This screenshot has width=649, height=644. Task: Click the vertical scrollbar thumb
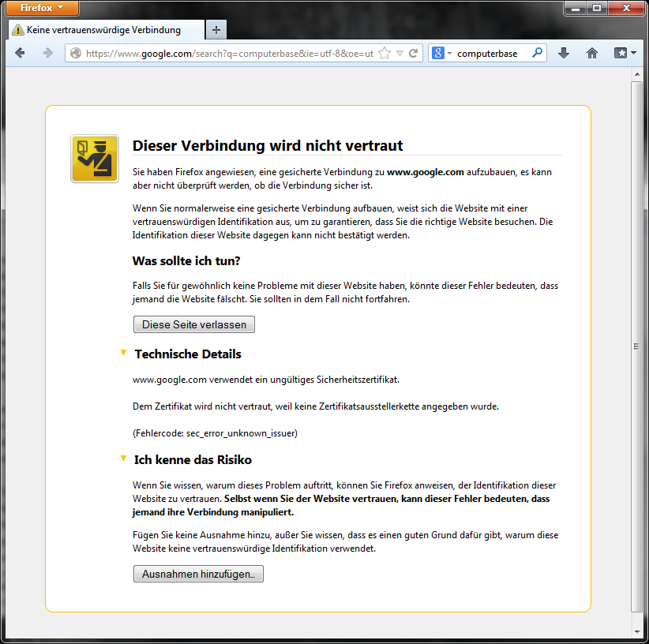pyautogui.click(x=636, y=346)
